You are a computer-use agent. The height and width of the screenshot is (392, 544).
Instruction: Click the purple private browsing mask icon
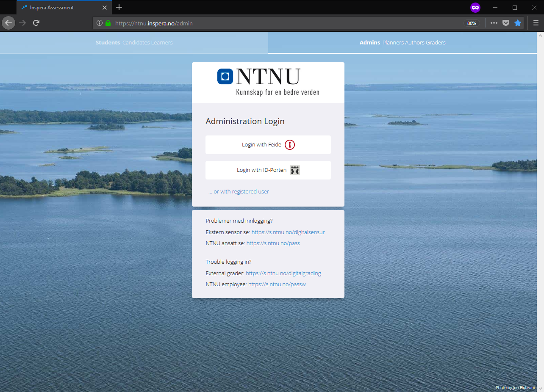tap(475, 8)
